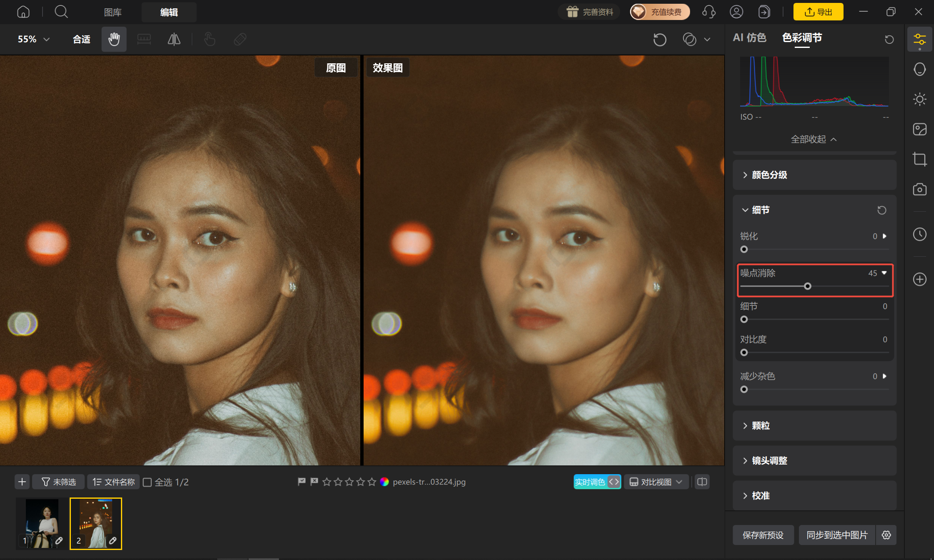The width and height of the screenshot is (934, 560).
Task: Collapse 噪点消除 options triangle
Action: (x=884, y=273)
